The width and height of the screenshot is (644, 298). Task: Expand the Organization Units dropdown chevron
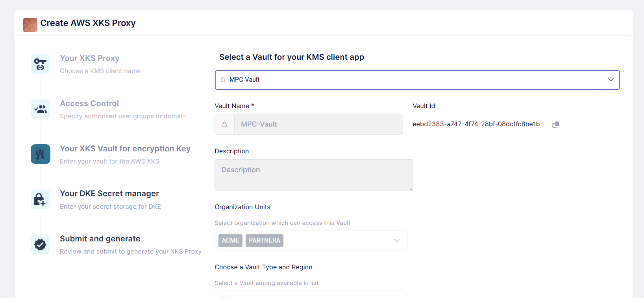pos(397,241)
